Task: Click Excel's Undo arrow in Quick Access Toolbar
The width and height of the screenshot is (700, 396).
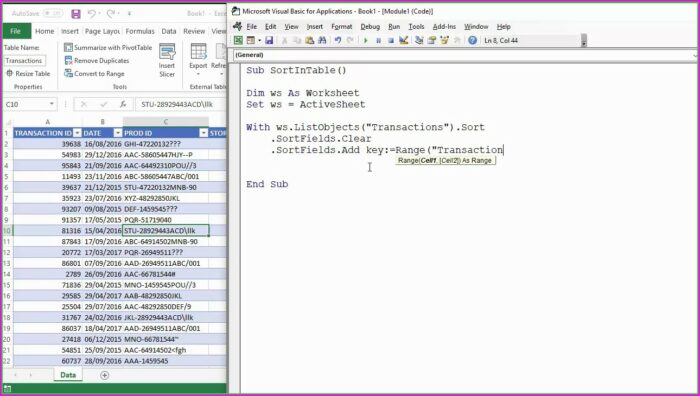Action: pyautogui.click(x=92, y=14)
